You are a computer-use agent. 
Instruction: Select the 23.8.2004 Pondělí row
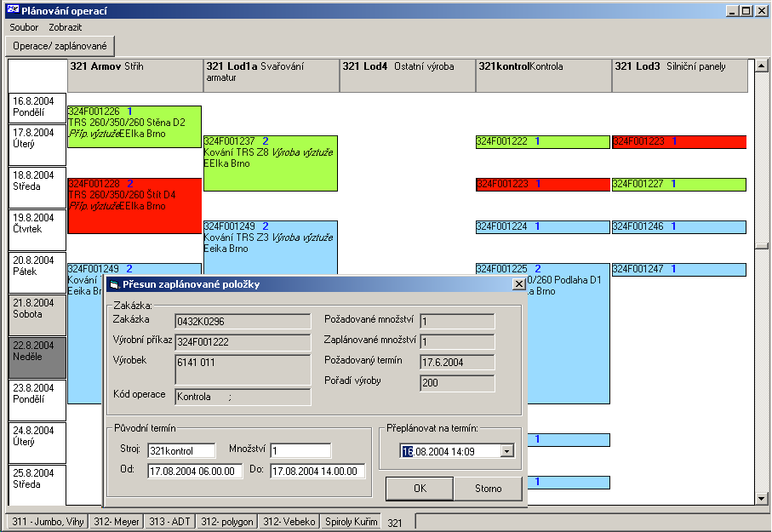[37, 400]
